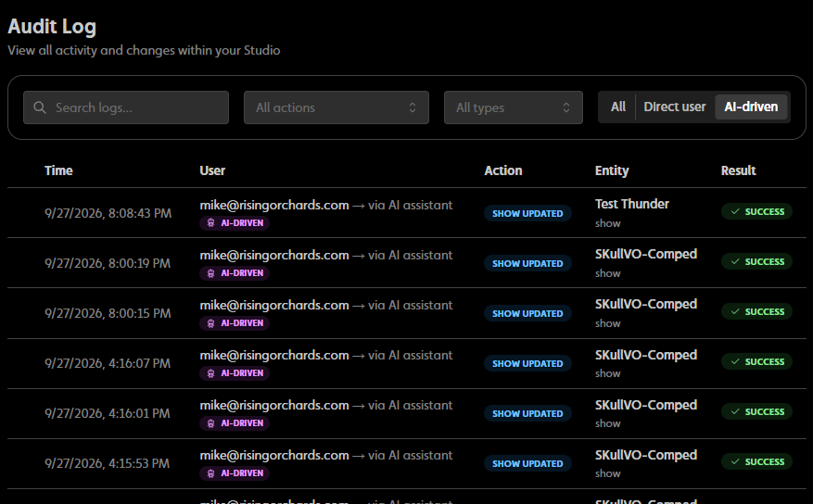Viewport: 813px width, 504px height.
Task: Click the All actions dropdown chevron arrows
Action: (x=413, y=107)
